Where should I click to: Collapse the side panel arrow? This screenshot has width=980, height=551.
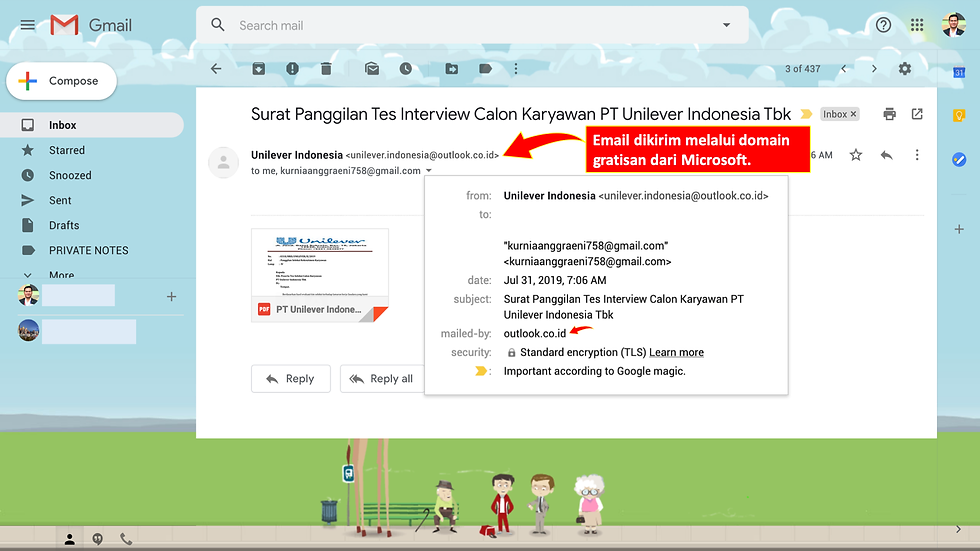pyautogui.click(x=958, y=529)
